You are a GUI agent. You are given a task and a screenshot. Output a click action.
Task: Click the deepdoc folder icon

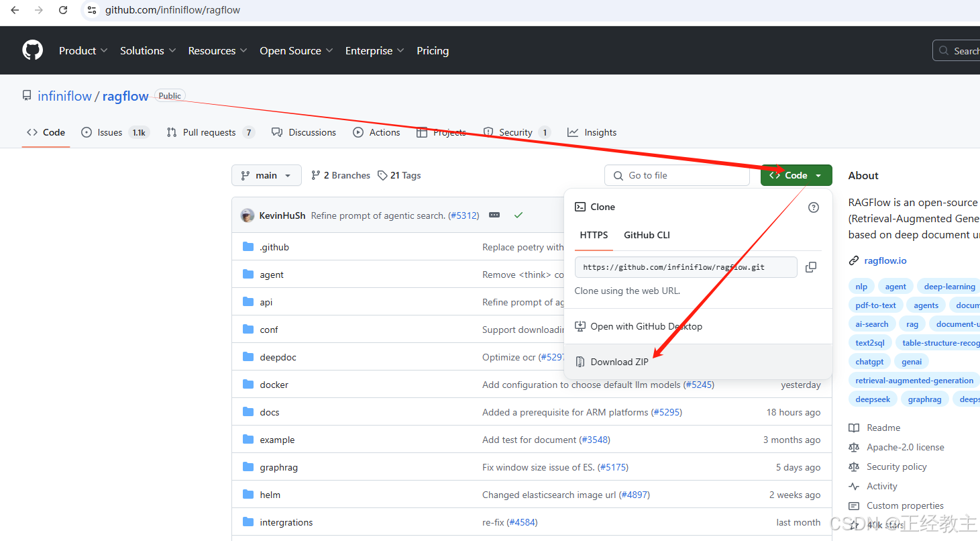click(248, 357)
